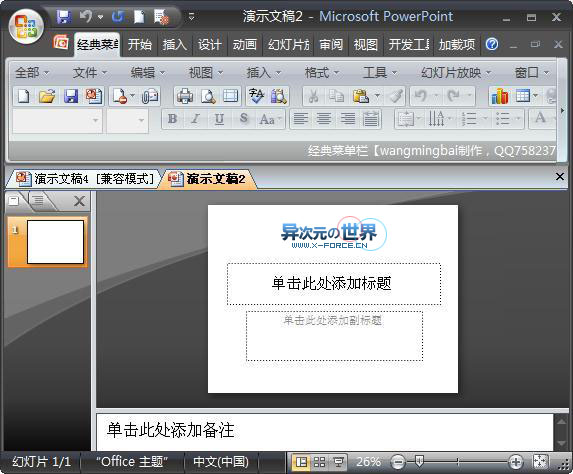Toggle Italic formatting

[196, 119]
